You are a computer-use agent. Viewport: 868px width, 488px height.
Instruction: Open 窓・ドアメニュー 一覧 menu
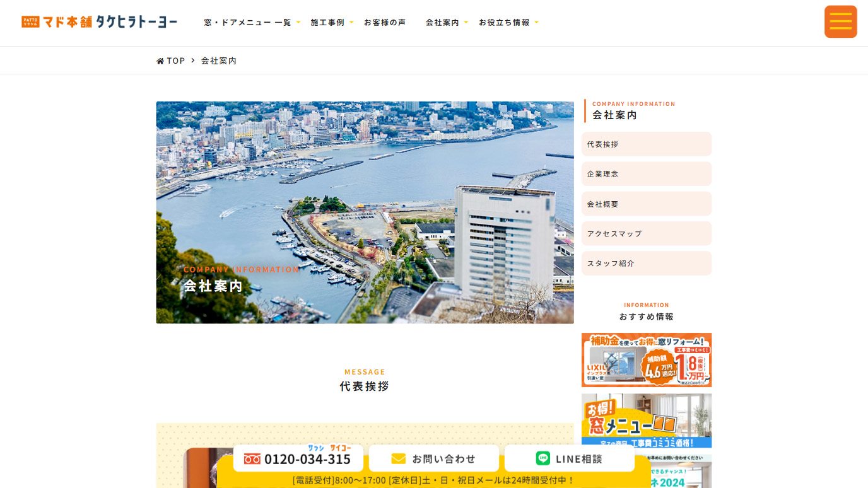tap(247, 22)
